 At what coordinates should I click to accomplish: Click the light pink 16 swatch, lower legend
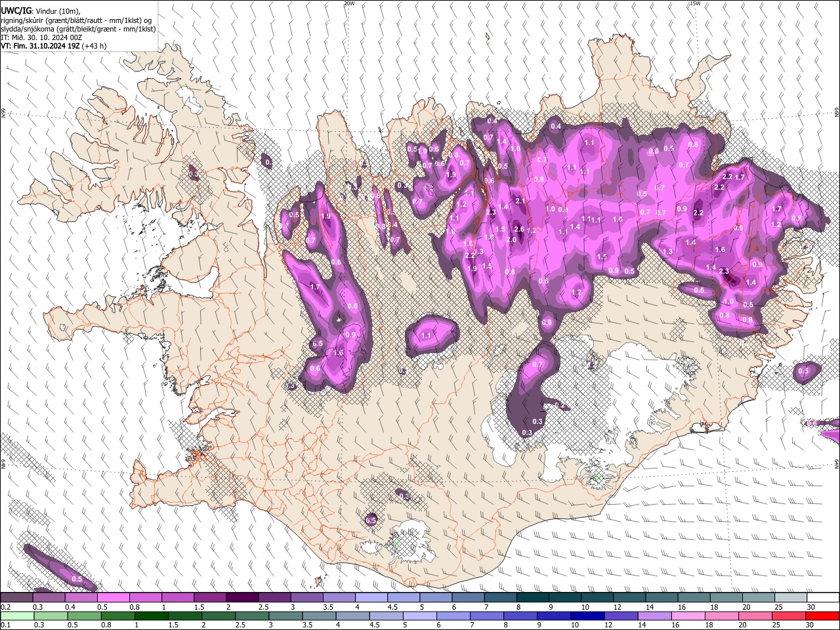tap(687, 616)
